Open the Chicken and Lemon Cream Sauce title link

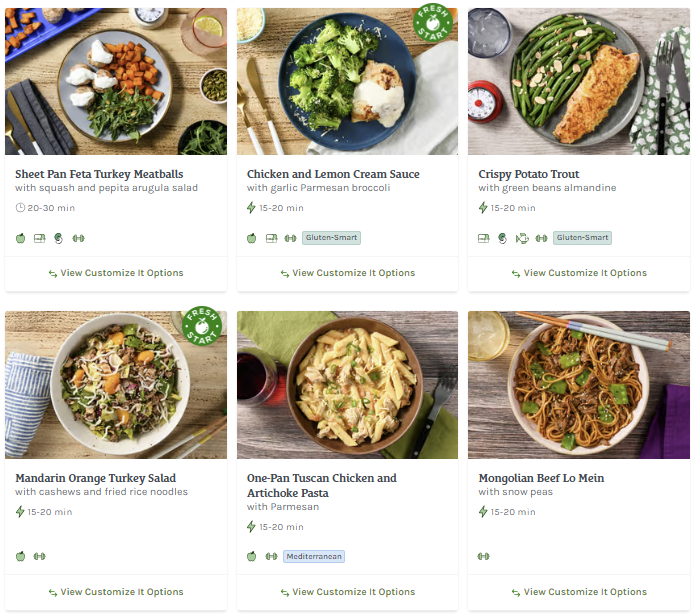333,174
